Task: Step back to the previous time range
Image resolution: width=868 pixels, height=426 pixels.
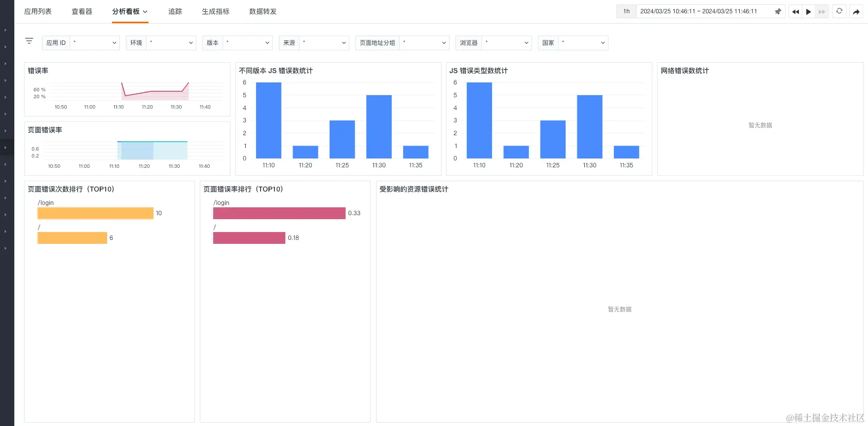Action: tap(795, 11)
